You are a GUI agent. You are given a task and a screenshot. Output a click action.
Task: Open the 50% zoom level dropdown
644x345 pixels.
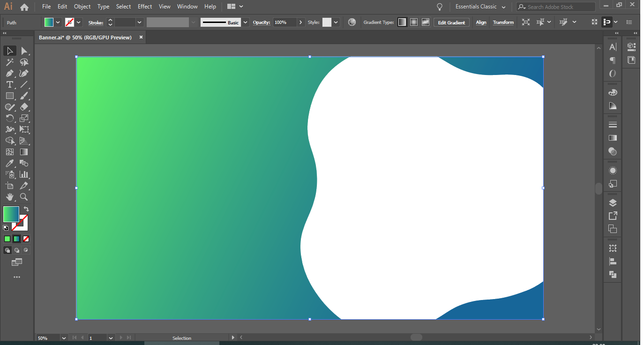pos(64,337)
